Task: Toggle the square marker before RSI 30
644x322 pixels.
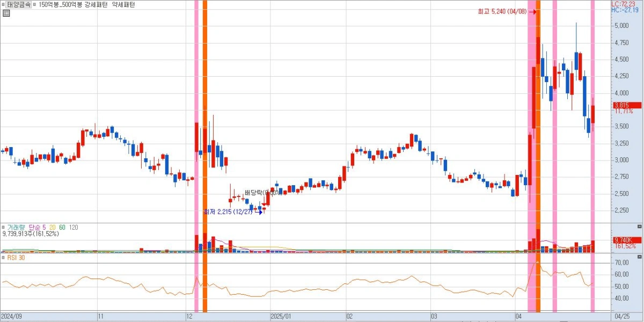Action: tap(3, 258)
